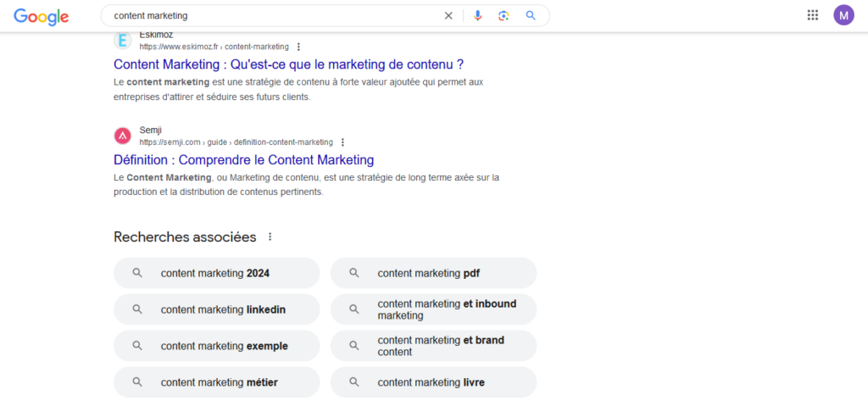Click the Semji site name text
Screen dimensions: 868x412
click(x=151, y=131)
